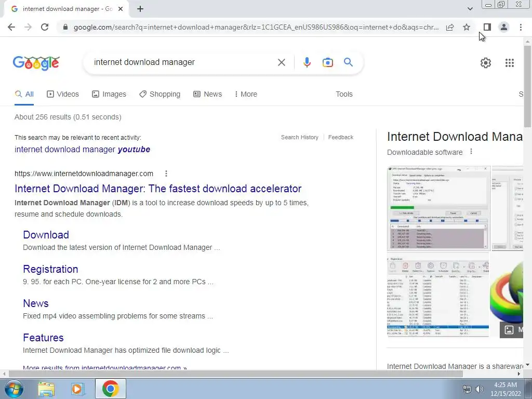Click the vertical scrollbar thumb
Viewport: 532px width, 399px height.
(527, 87)
